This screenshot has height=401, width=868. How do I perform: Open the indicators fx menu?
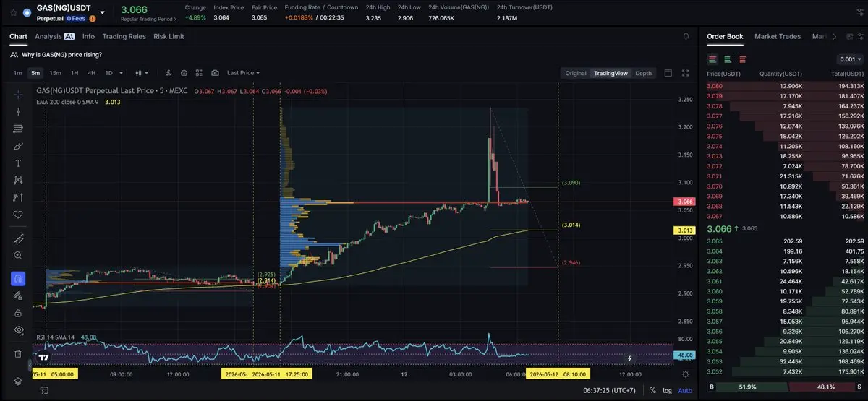pyautogui.click(x=169, y=73)
